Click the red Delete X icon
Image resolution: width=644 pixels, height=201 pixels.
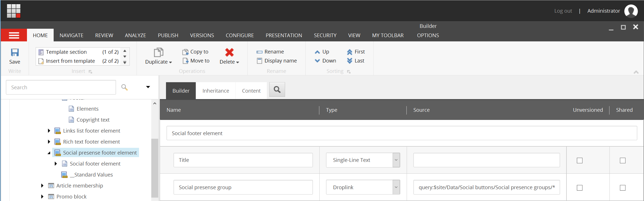point(229,52)
